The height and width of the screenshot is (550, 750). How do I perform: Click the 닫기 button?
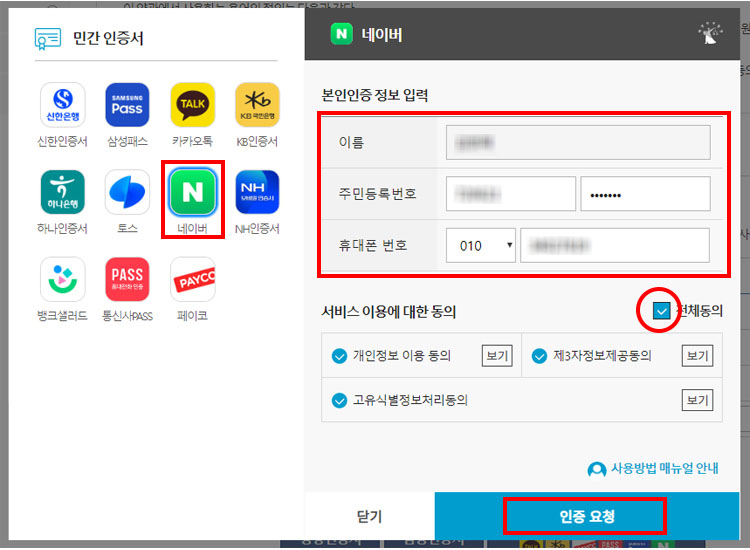pyautogui.click(x=369, y=516)
